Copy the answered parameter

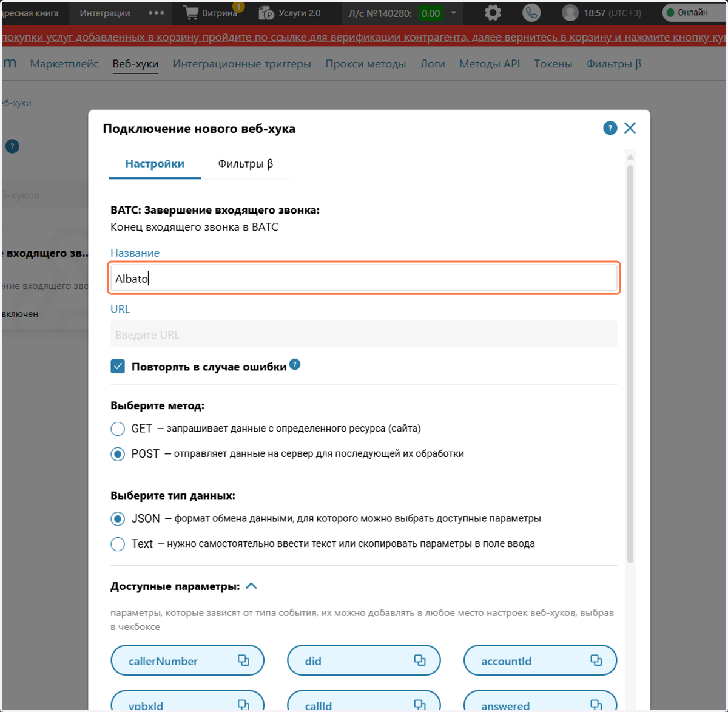596,705
